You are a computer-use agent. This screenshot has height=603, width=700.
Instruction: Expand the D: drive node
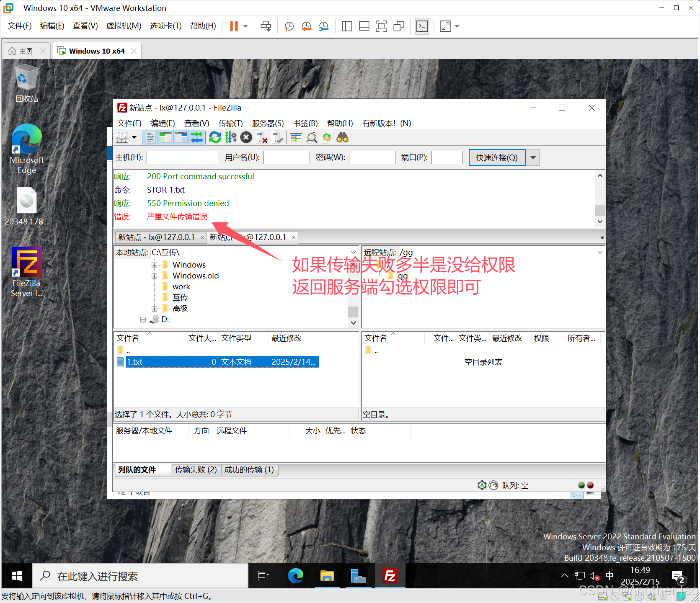click(143, 320)
